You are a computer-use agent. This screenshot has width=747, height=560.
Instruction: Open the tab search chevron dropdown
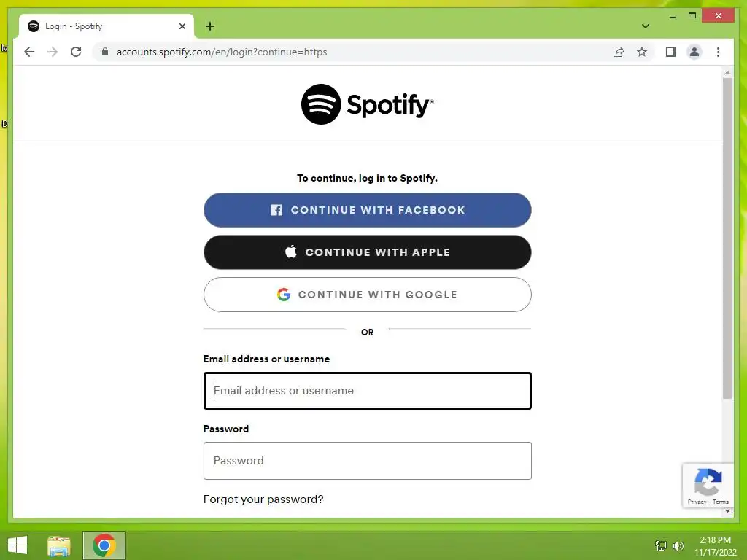(645, 26)
